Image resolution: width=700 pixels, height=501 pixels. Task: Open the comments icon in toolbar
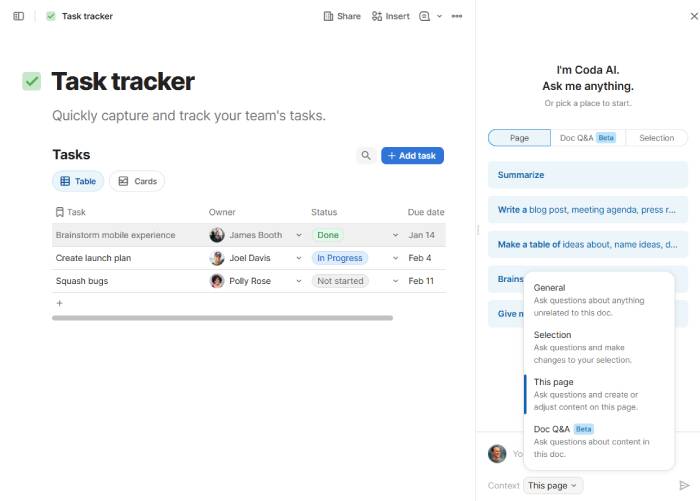(x=424, y=17)
